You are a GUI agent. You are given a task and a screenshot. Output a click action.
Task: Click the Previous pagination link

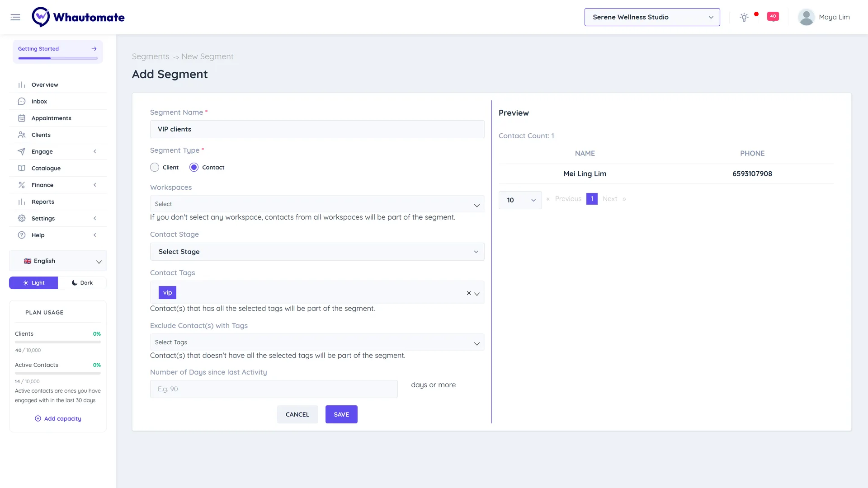(568, 199)
